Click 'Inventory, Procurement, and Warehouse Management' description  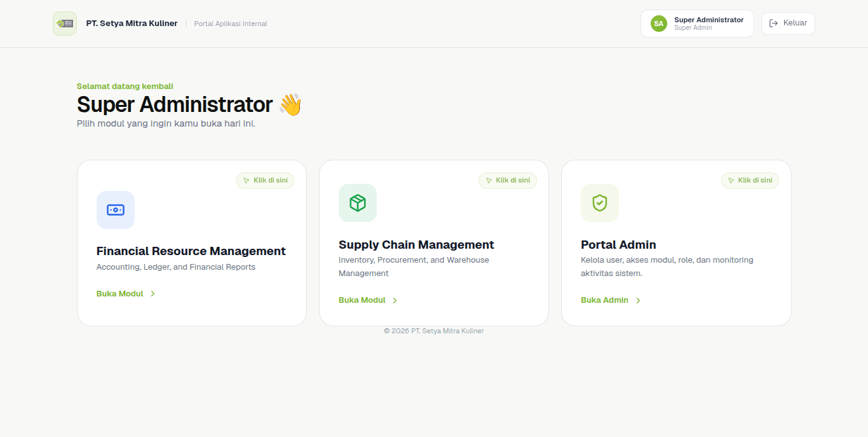click(414, 267)
